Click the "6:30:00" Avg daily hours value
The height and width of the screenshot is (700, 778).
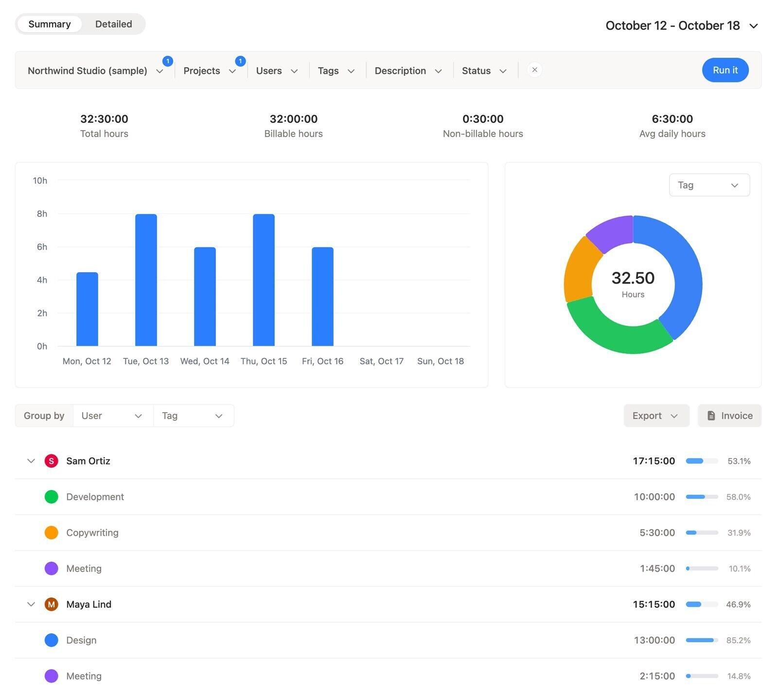pos(672,119)
